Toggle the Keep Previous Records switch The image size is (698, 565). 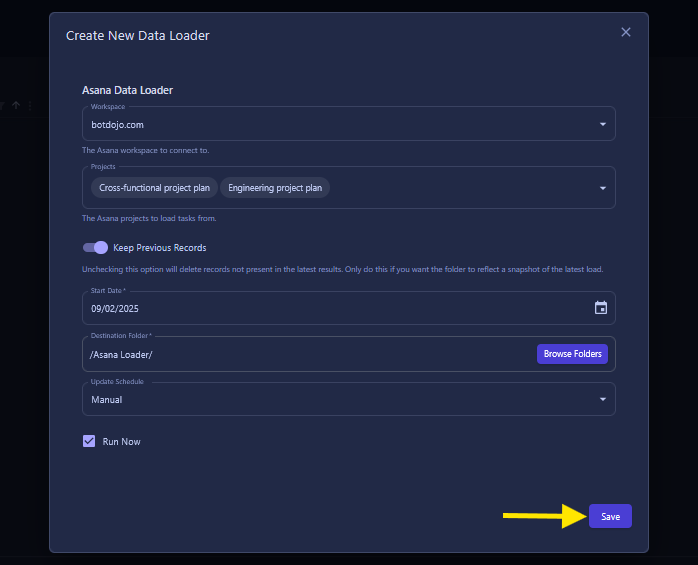pyautogui.click(x=95, y=247)
